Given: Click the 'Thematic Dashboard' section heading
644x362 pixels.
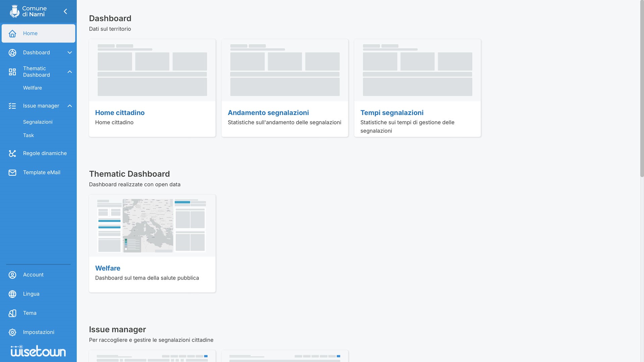Looking at the screenshot, I should point(129,174).
